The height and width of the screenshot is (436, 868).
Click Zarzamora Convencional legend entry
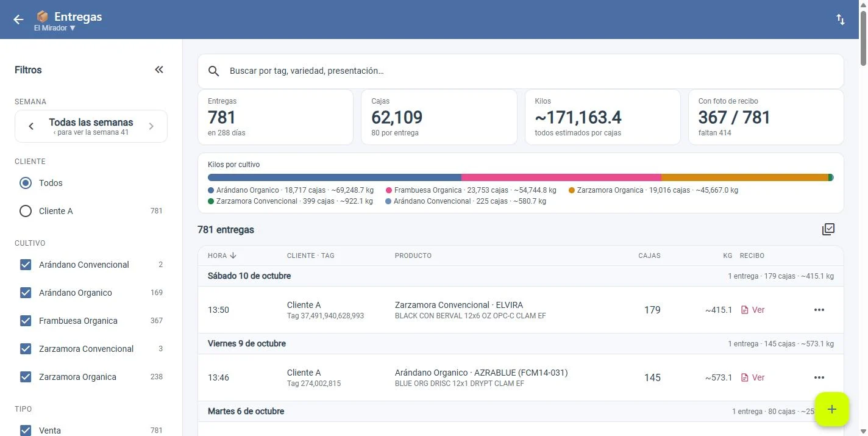[x=290, y=201]
